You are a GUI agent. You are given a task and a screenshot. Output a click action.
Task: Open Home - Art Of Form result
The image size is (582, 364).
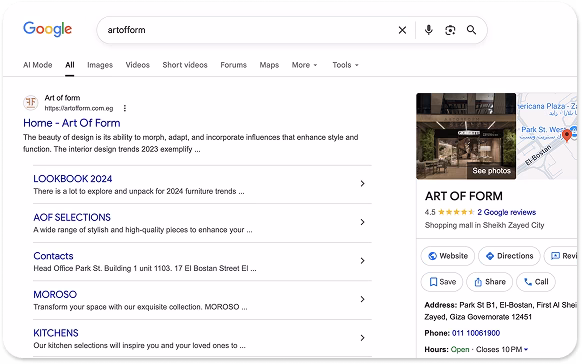72,123
